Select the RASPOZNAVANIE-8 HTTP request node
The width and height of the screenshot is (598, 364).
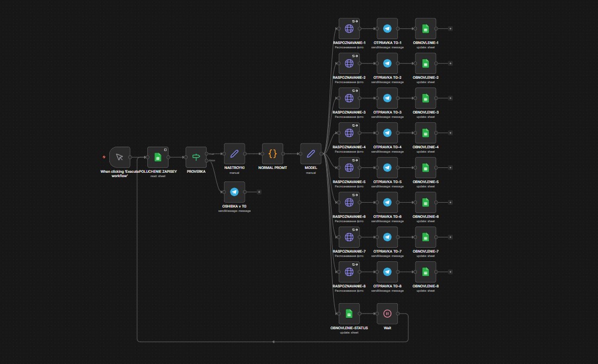pos(349,272)
